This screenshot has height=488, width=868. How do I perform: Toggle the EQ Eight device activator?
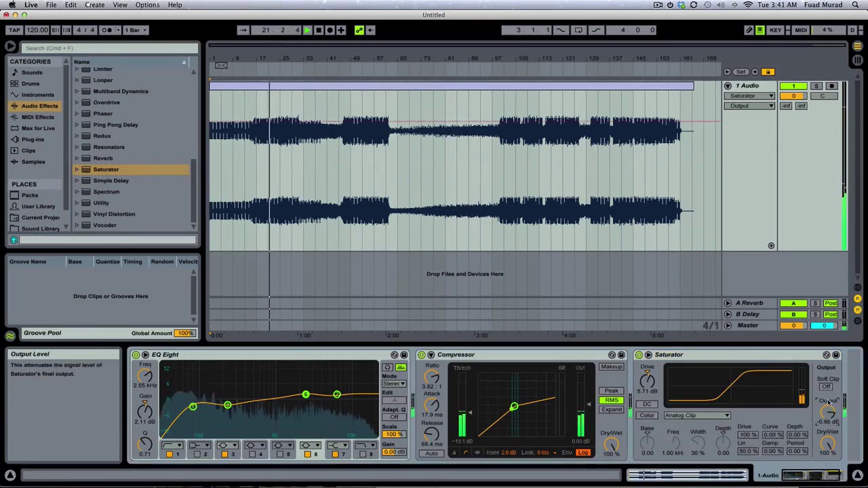point(136,354)
